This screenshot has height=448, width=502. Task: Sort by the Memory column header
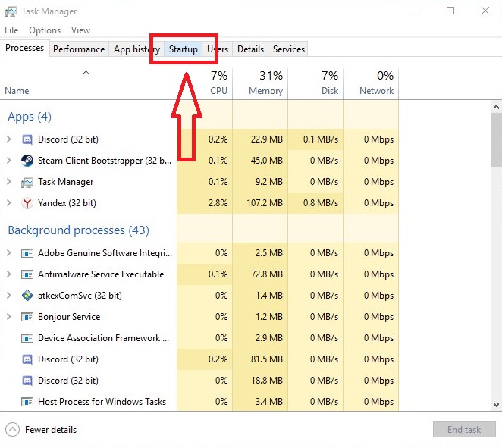260,83
